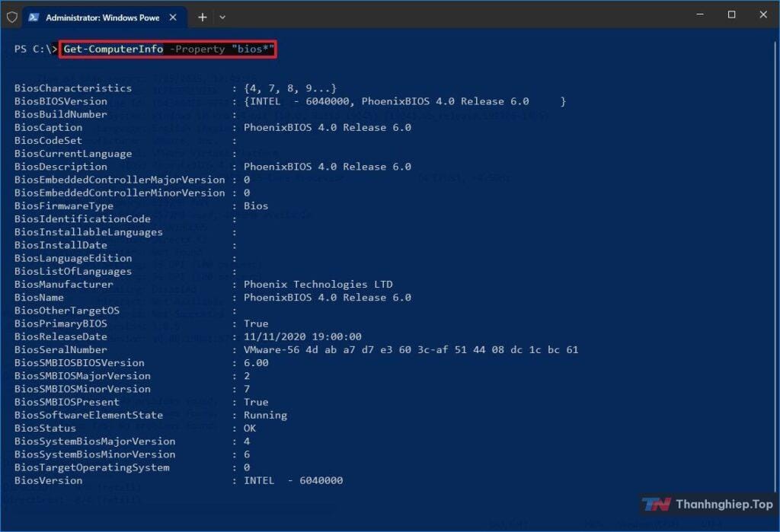
Task: Click the BiosBIOSVersion property name
Action: [61, 101]
